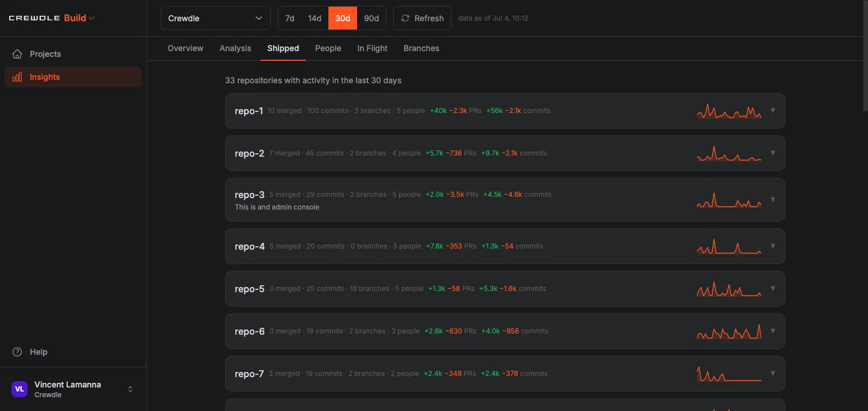Click the Projects home icon
This screenshot has height=411, width=868.
[x=17, y=54]
